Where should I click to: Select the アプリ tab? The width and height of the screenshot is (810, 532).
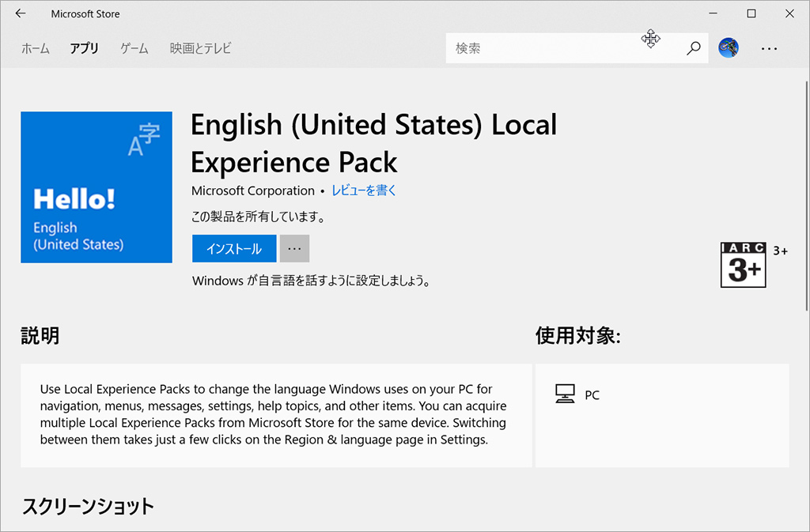click(x=84, y=48)
